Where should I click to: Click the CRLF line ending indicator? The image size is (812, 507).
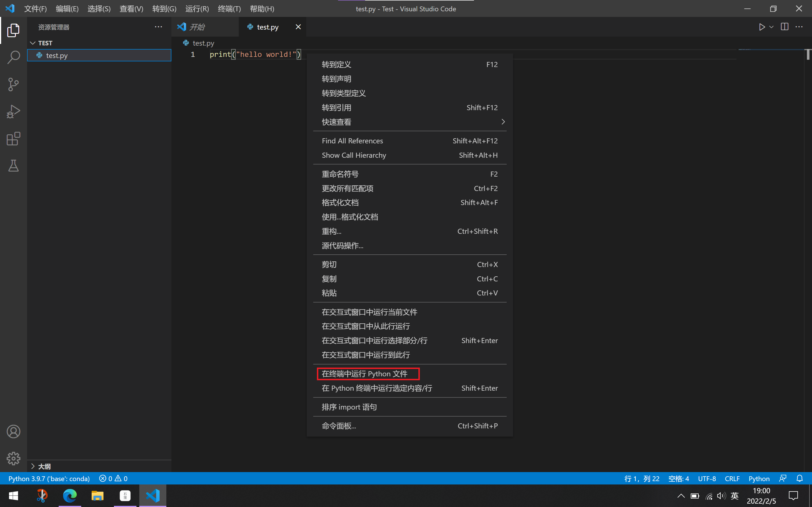point(732,479)
